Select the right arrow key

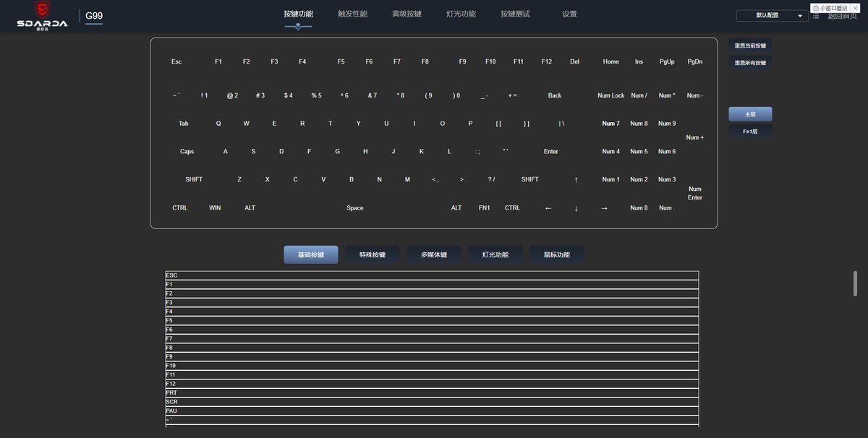coord(604,208)
